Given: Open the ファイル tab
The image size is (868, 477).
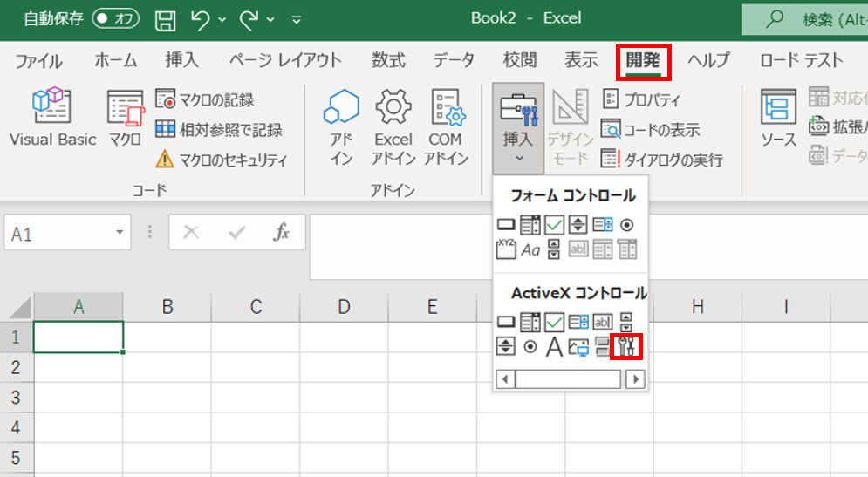Looking at the screenshot, I should pyautogui.click(x=38, y=60).
